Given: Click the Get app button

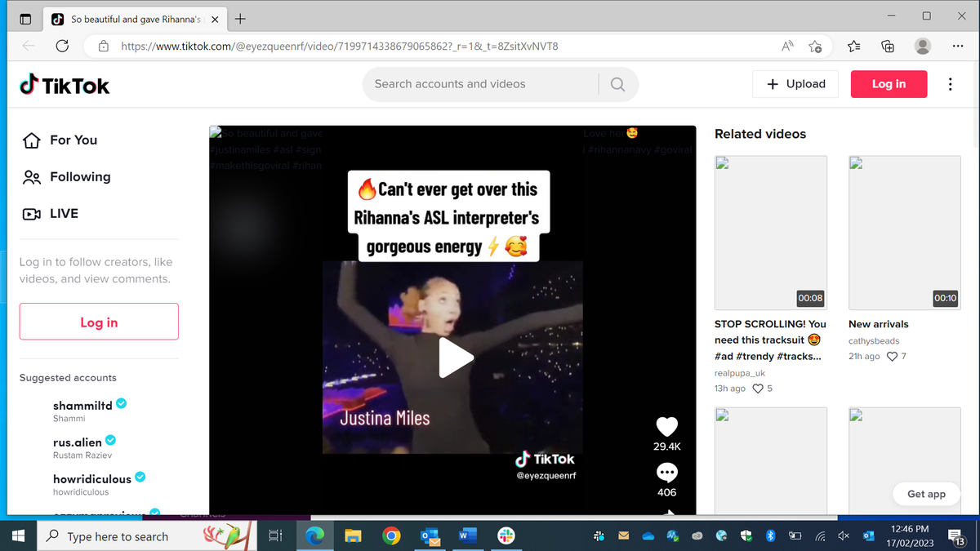Looking at the screenshot, I should pyautogui.click(x=926, y=494).
